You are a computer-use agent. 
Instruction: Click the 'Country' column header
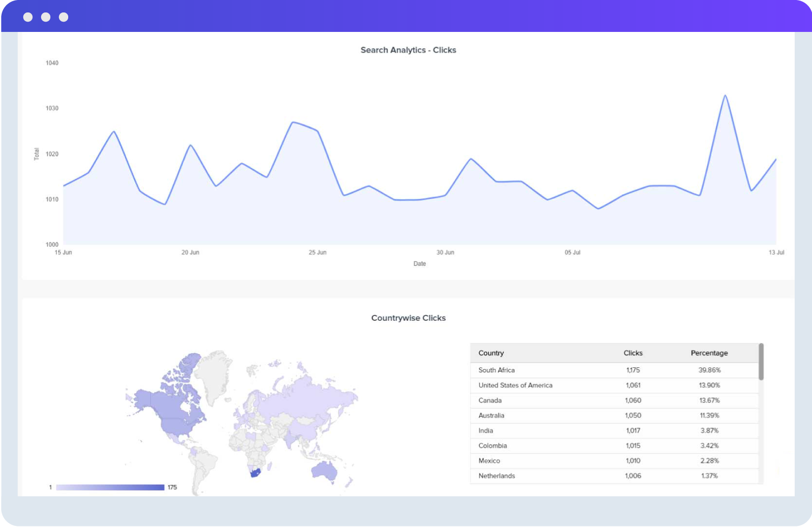[491, 353]
